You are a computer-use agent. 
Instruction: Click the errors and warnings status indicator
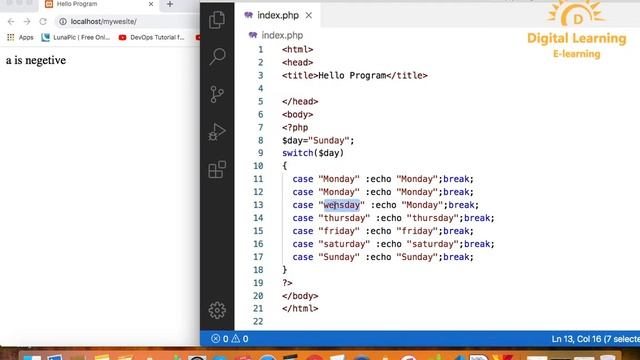(229, 339)
